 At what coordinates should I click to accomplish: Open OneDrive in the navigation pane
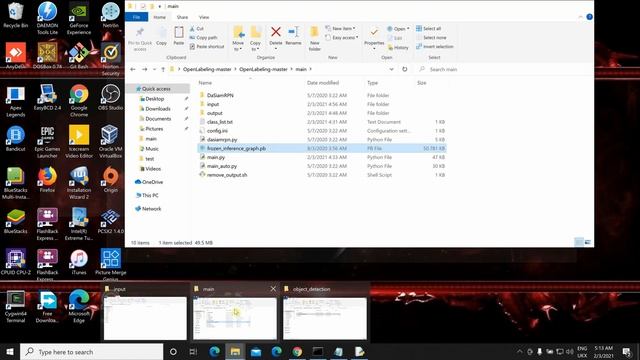(152, 182)
